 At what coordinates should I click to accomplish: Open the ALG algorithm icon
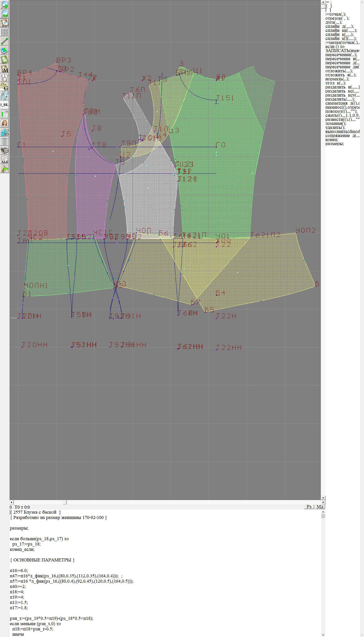click(x=5, y=160)
